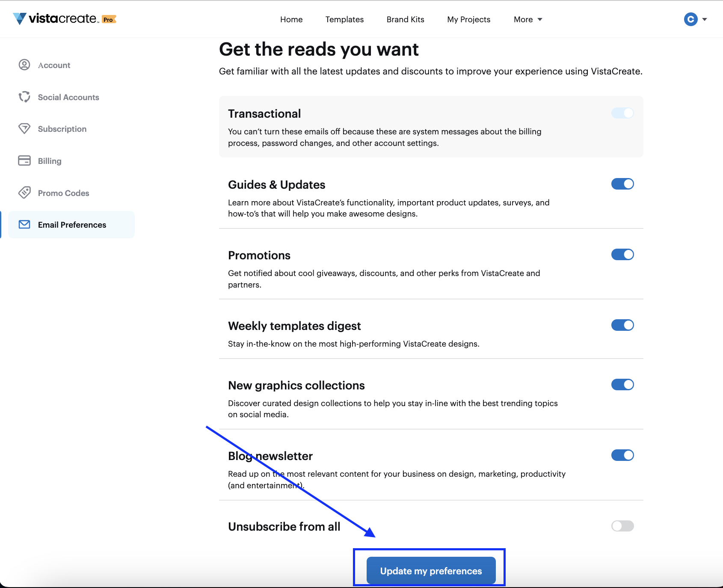Click the VistaCreate logo icon
Image resolution: width=723 pixels, height=588 pixels.
(20, 19)
